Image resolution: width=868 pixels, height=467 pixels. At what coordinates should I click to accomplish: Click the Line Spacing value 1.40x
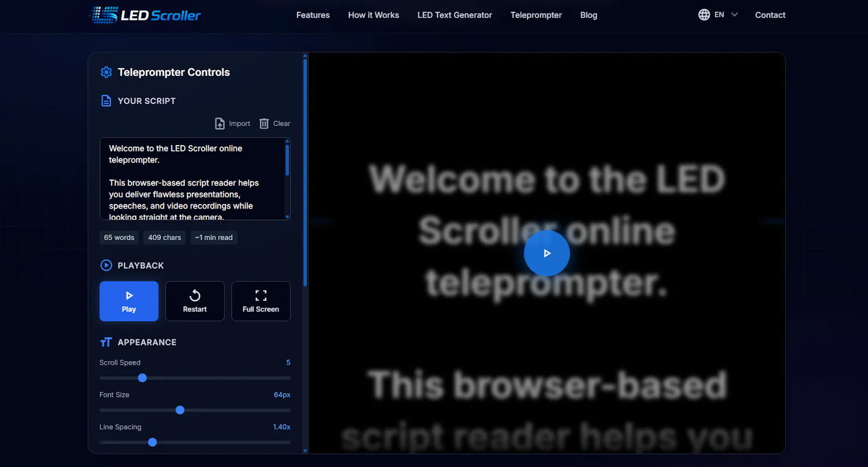pos(282,427)
